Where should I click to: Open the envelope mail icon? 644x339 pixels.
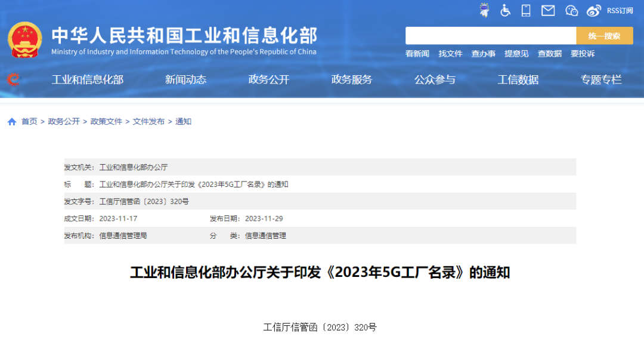pyautogui.click(x=548, y=10)
